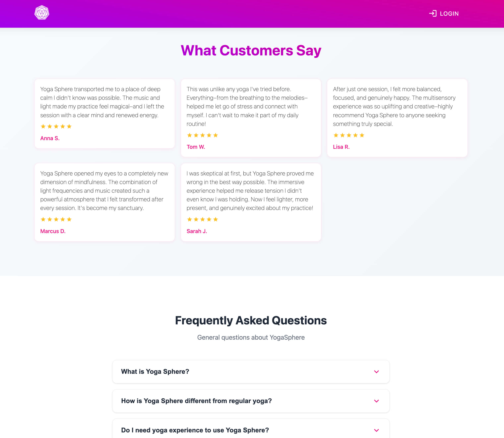This screenshot has width=504, height=438.
Task: Click the Anna S. reviewer name
Action: point(50,138)
